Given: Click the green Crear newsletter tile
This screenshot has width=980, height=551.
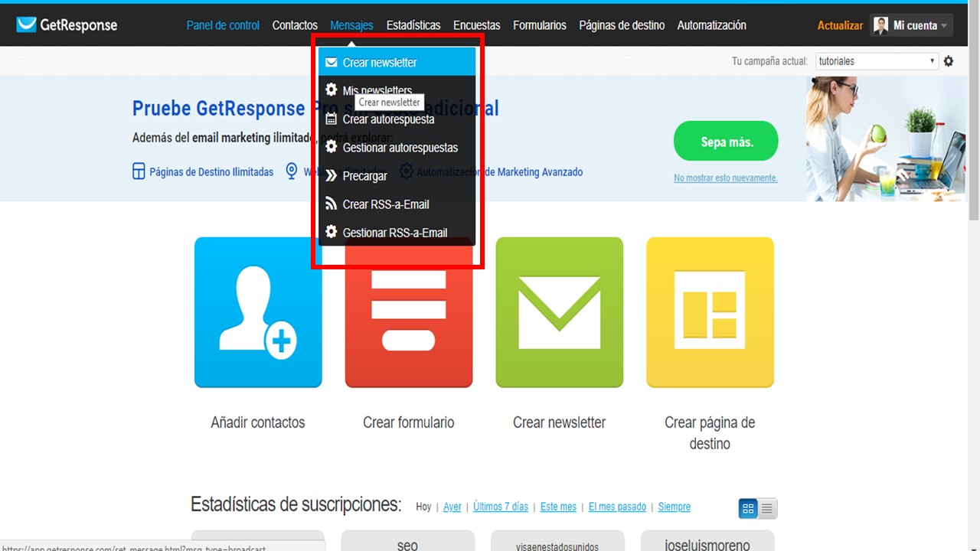Looking at the screenshot, I should coord(560,312).
